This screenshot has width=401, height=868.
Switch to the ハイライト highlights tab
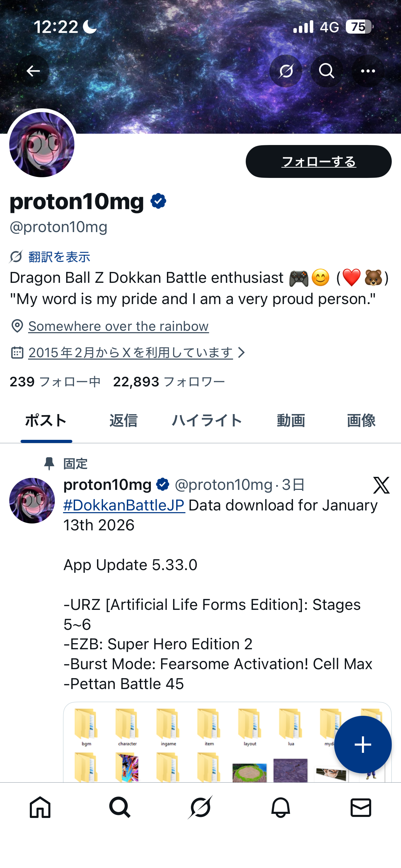pos(207,421)
